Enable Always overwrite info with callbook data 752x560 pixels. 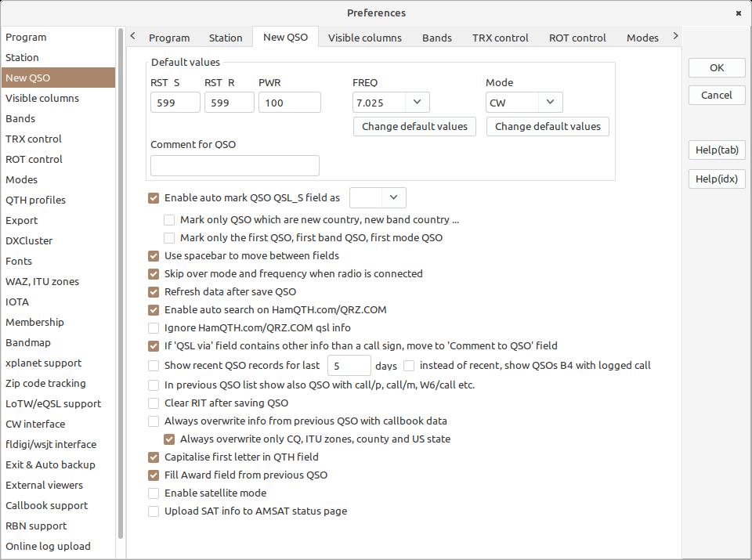point(154,421)
